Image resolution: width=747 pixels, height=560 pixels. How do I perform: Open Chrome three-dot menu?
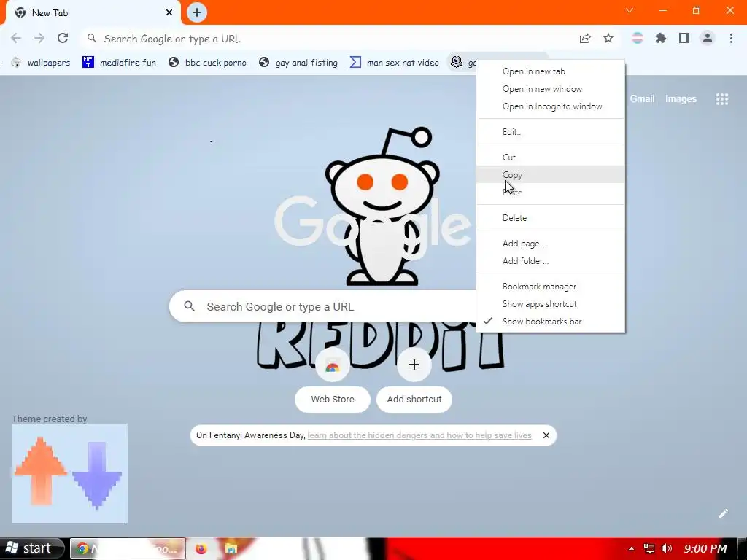coord(731,38)
